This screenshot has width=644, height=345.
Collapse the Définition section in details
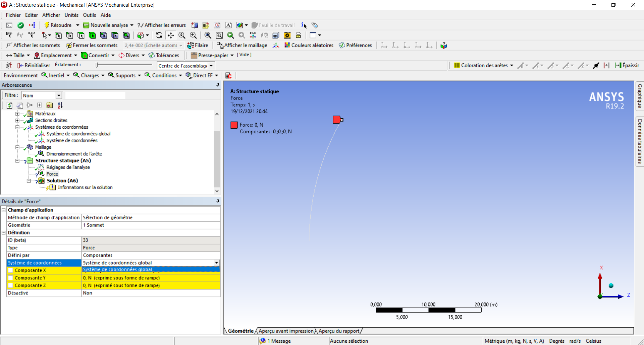click(x=4, y=232)
